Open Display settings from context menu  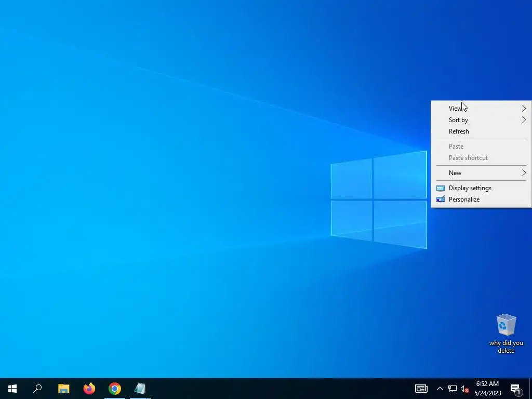pos(481,188)
